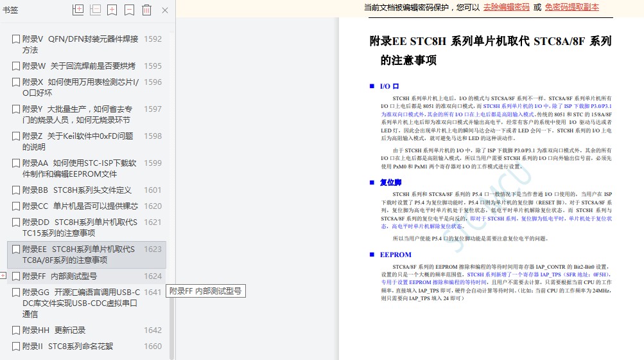Viewport: 644px width, 360px height.
Task: Click page number 1660 in bookmark list
Action: [153, 346]
